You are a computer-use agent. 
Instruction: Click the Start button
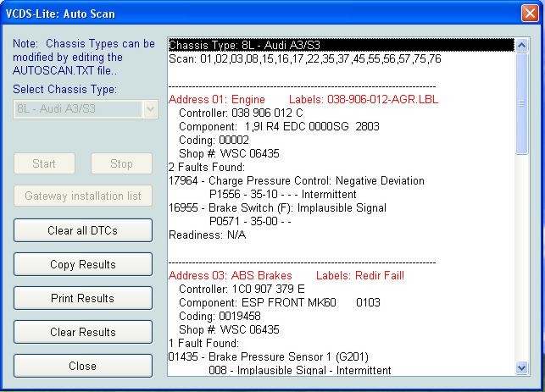click(44, 163)
